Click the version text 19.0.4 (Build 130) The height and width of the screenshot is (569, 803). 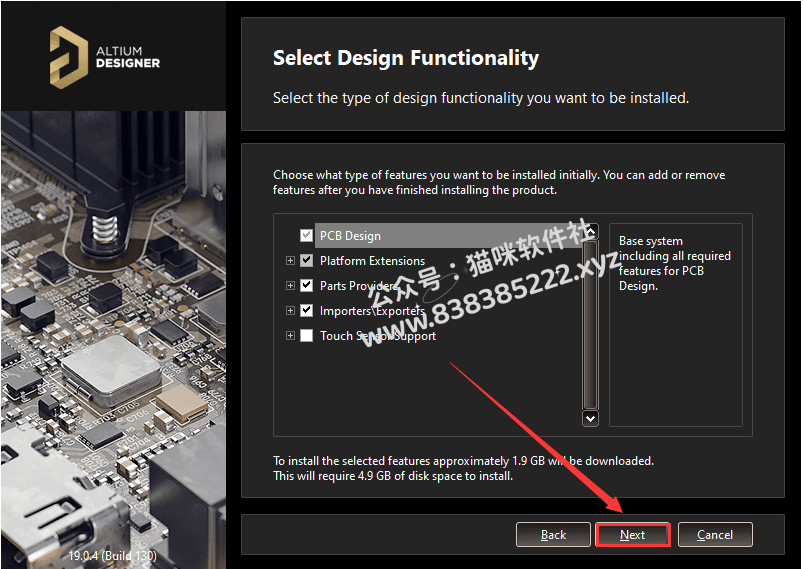tap(113, 556)
